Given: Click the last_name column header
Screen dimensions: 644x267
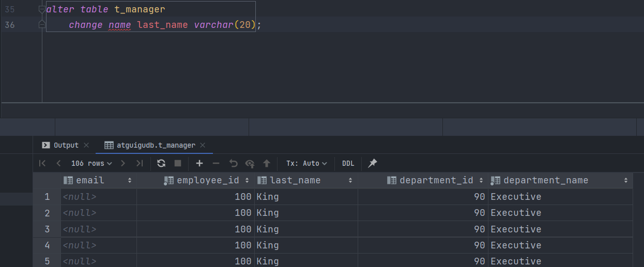Looking at the screenshot, I should (306, 180).
